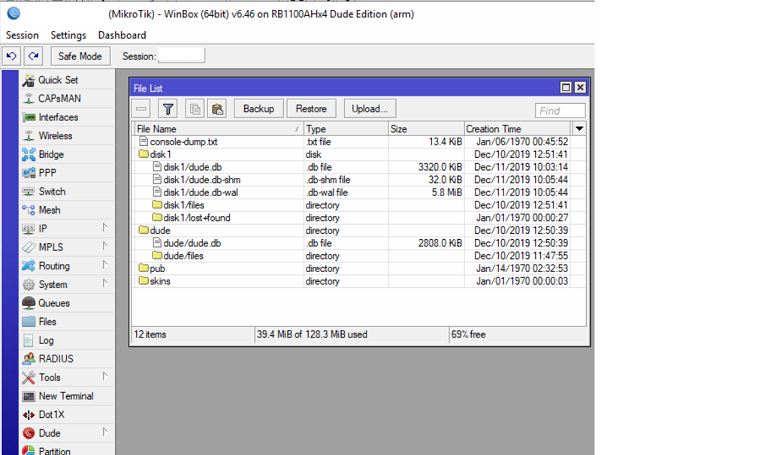761x455 pixels.
Task: Expand the Dude submenu arrow
Action: click(104, 432)
